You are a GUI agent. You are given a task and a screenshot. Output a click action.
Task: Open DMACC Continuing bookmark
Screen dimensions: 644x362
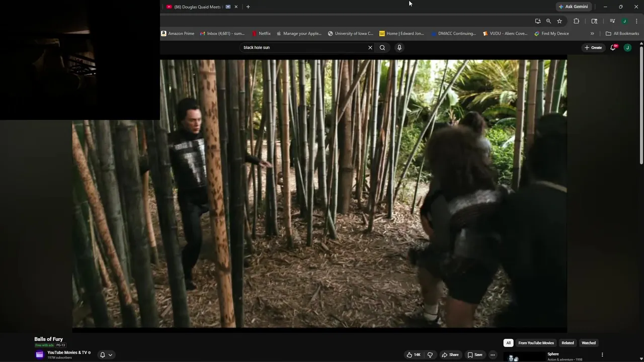(453, 34)
